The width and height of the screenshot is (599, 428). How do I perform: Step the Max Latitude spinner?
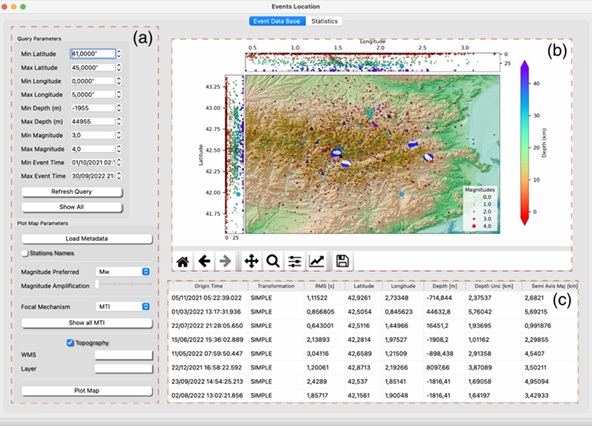(x=119, y=68)
